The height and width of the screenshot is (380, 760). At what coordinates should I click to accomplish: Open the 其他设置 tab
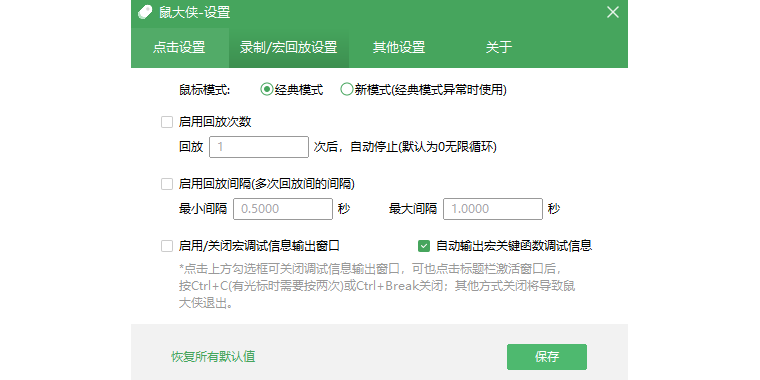click(x=399, y=48)
